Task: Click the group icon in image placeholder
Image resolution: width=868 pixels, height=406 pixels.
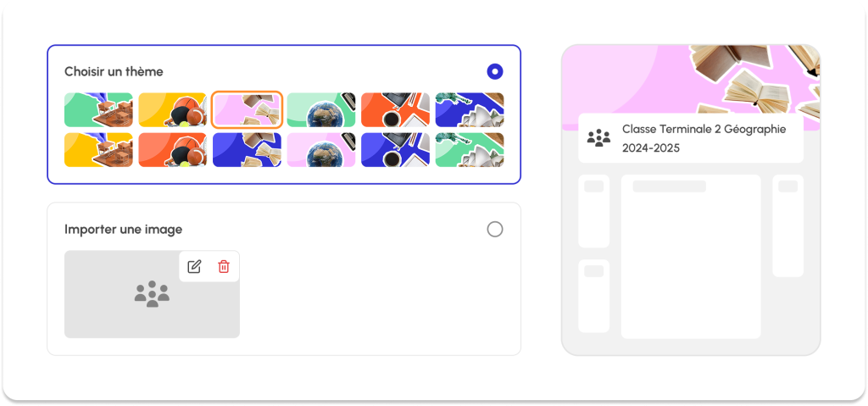Action: pyautogui.click(x=153, y=294)
